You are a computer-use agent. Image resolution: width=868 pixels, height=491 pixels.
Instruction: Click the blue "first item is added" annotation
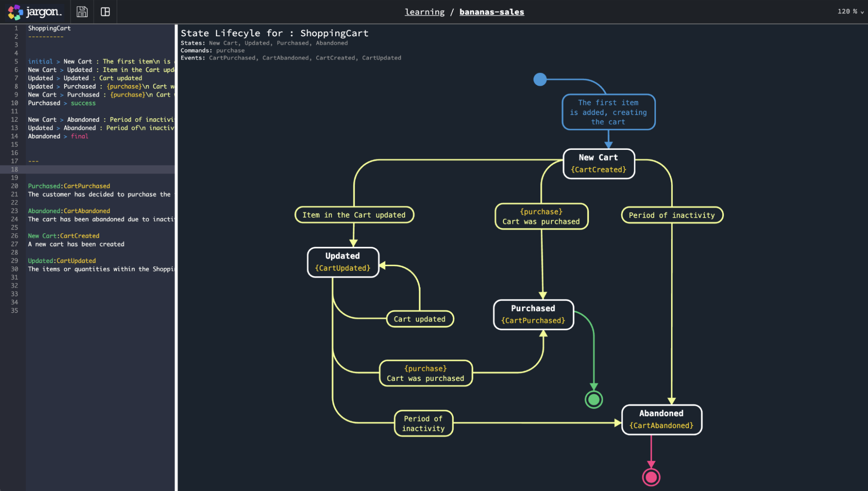point(608,112)
